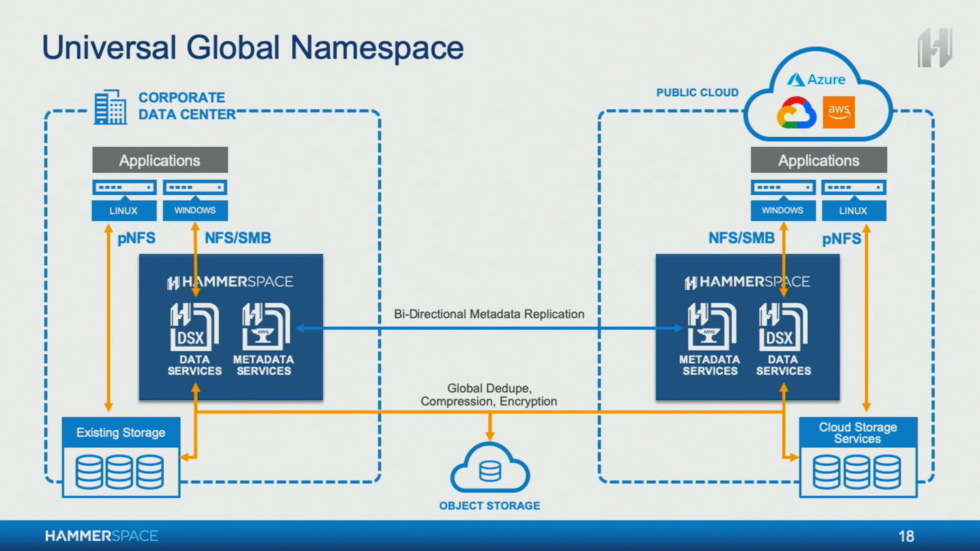Click the right Applications gray box

[x=819, y=160]
